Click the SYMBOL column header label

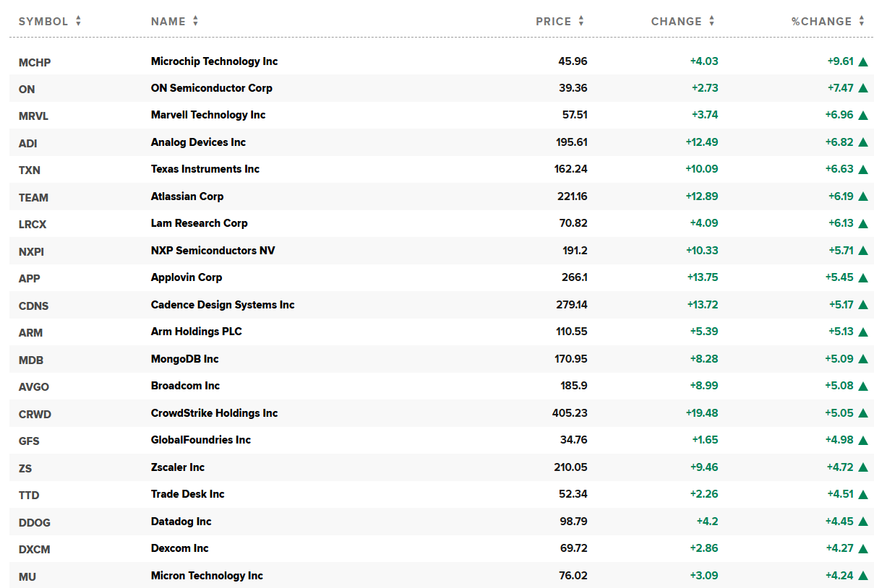tap(43, 22)
